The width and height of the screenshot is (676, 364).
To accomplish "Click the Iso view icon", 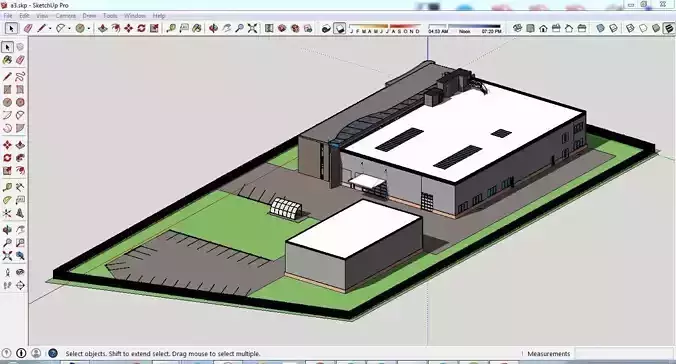I will (517, 28).
